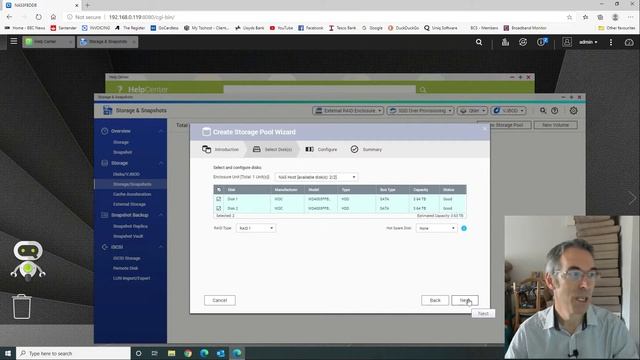Open the admin user dropdown
The image size is (640, 360).
point(588,42)
